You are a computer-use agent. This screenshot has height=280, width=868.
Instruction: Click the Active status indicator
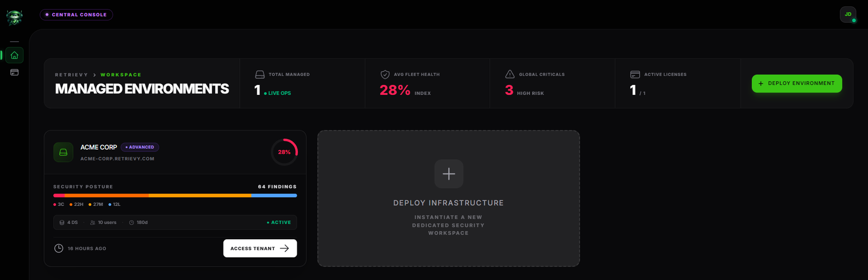pos(279,223)
